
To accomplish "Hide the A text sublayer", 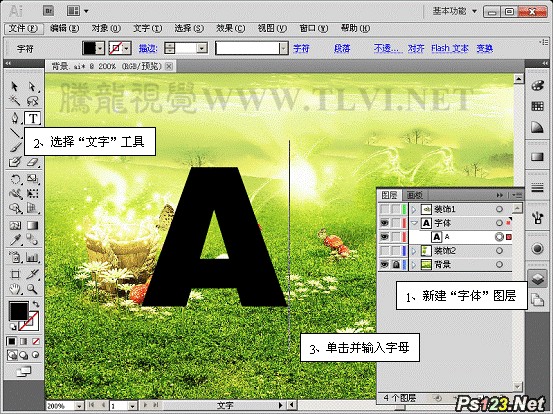I will [384, 237].
